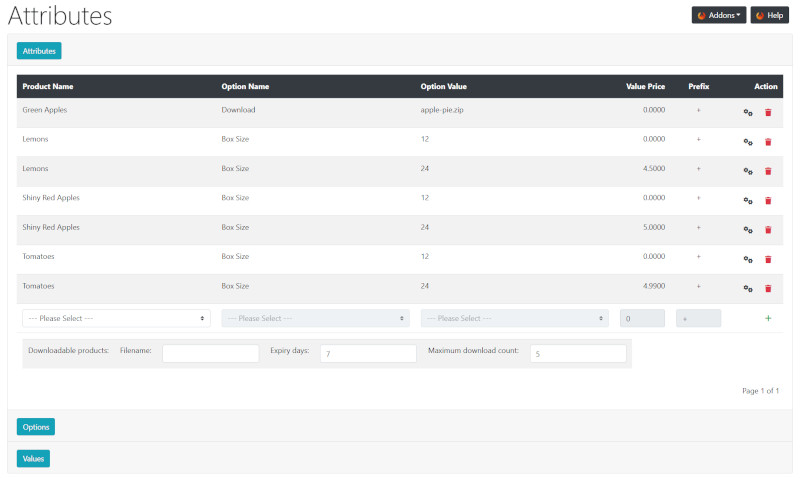Click the Option Name column header

[245, 86]
